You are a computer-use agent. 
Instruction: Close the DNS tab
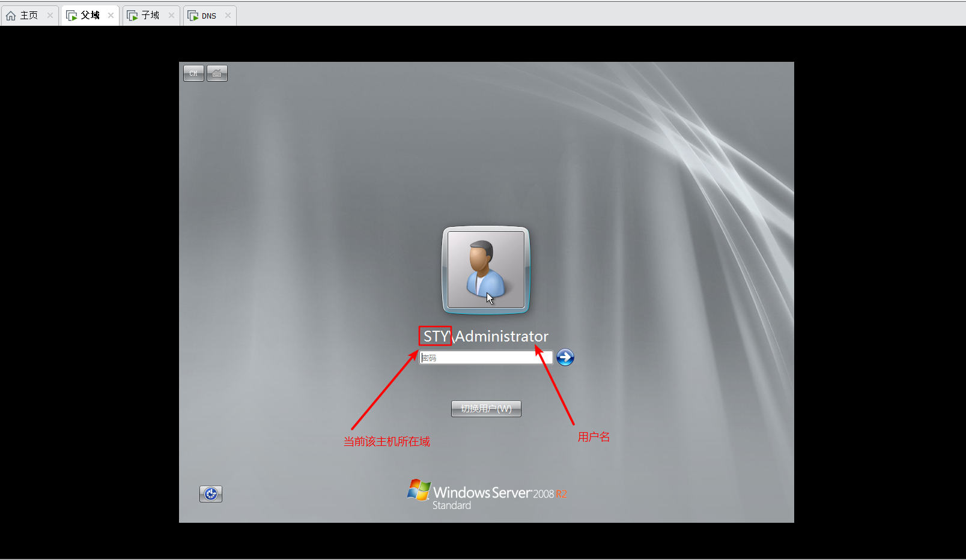(x=228, y=16)
